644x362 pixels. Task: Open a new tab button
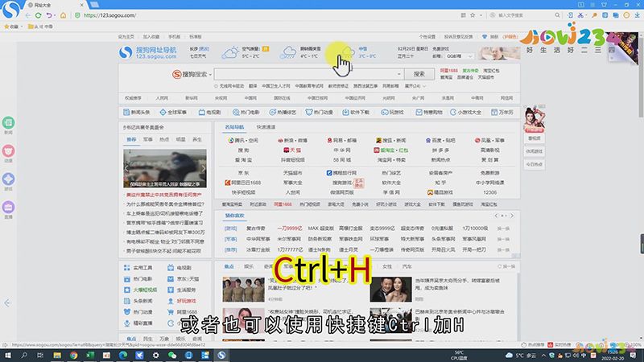[x=95, y=5]
